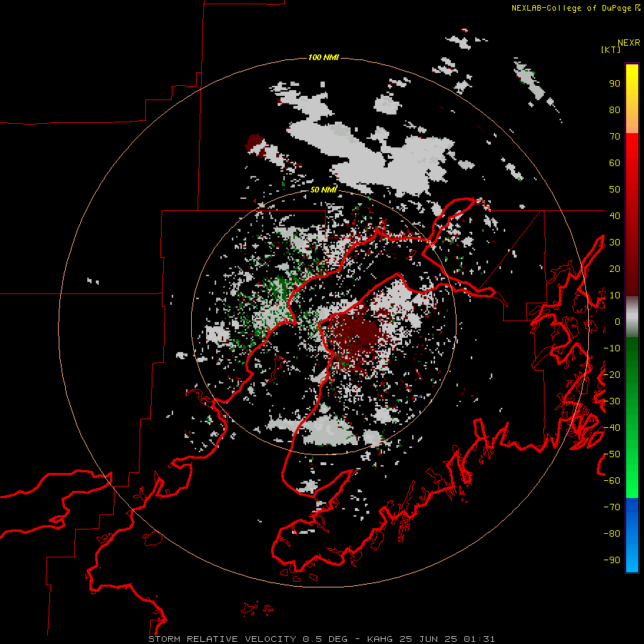
Task: Click the -60 value on the velocity scale
Action: 612,481
